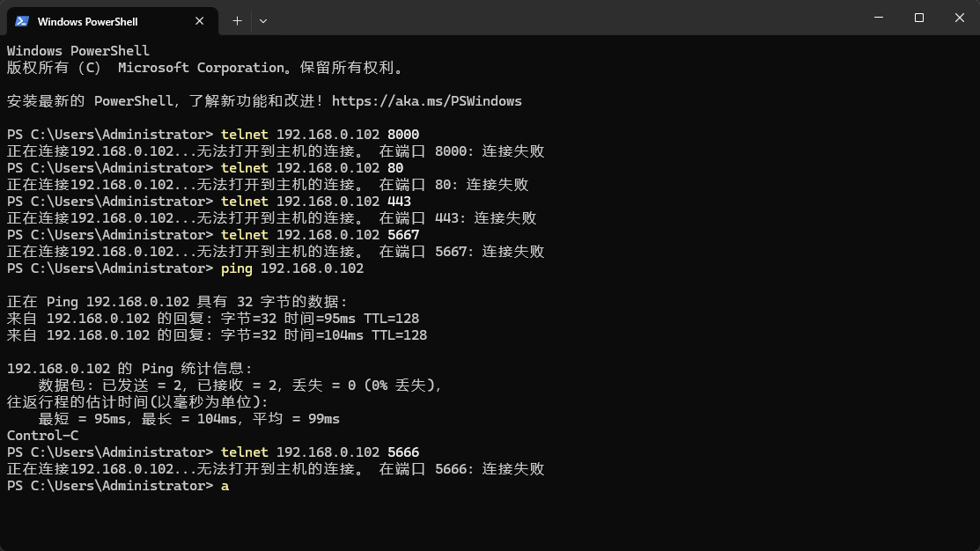Image resolution: width=980 pixels, height=551 pixels.
Task: Click the telnet port 5666 command line
Action: (x=320, y=452)
